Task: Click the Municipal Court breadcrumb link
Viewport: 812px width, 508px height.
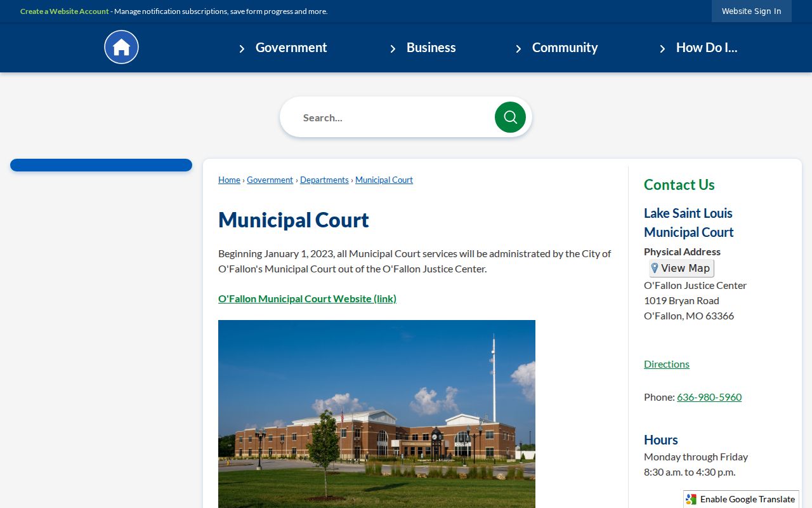Action: click(384, 180)
